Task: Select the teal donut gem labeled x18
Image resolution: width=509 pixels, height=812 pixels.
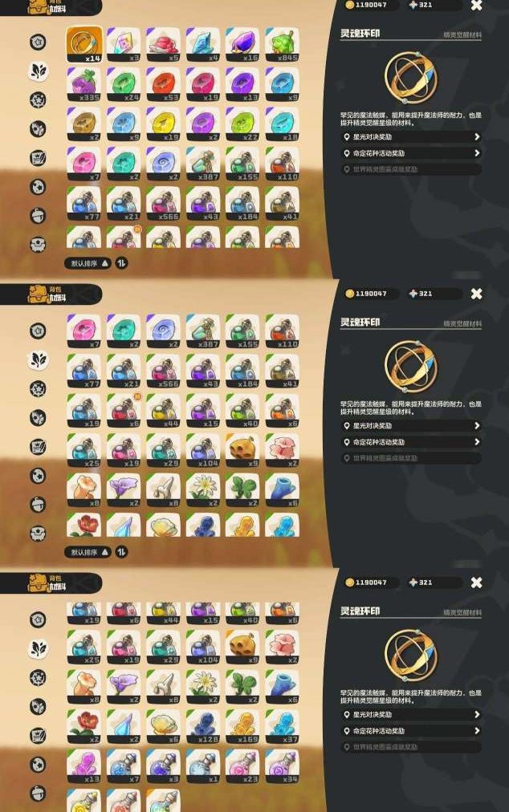Action: click(x=283, y=124)
